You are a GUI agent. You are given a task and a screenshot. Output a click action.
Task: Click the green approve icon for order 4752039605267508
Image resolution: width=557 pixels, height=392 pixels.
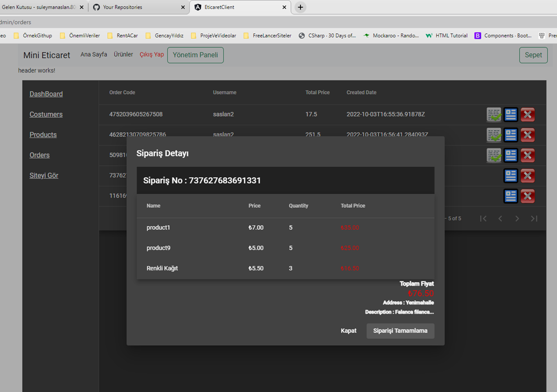(x=494, y=114)
